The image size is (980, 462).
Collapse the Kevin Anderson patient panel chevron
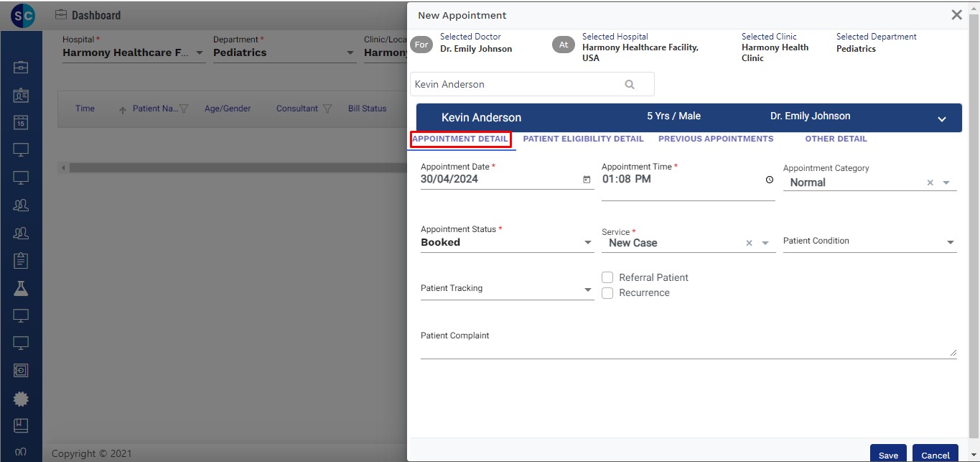tap(942, 119)
